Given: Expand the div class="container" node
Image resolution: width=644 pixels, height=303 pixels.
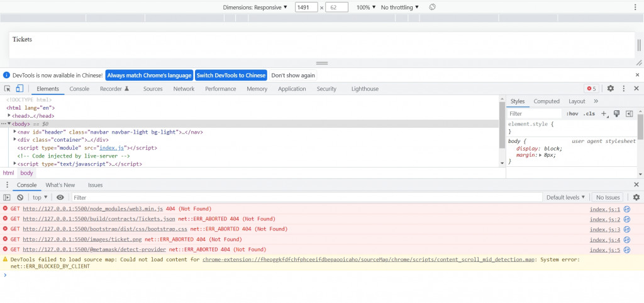Looking at the screenshot, I should (x=15, y=140).
